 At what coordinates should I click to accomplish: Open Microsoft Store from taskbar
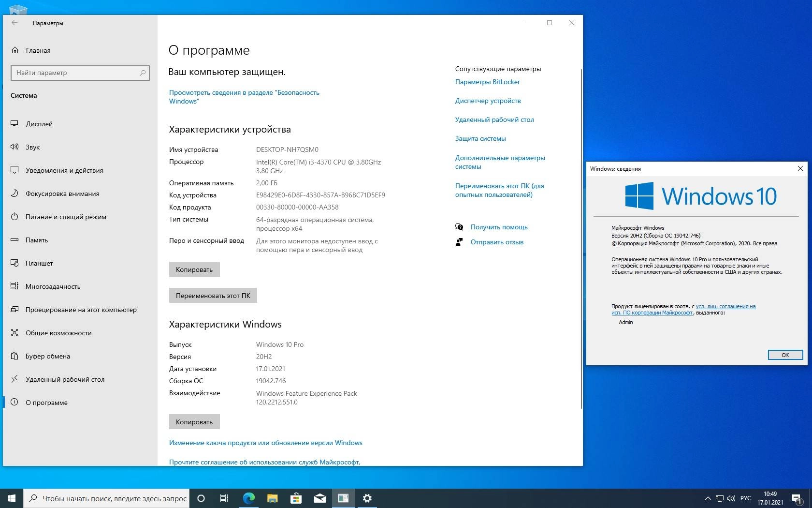[296, 498]
